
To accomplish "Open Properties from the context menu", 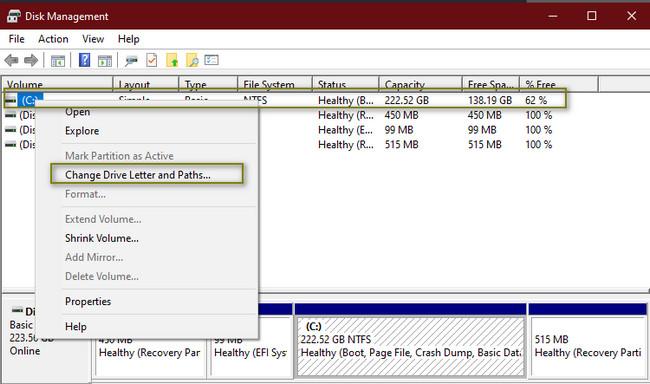I will tap(88, 301).
